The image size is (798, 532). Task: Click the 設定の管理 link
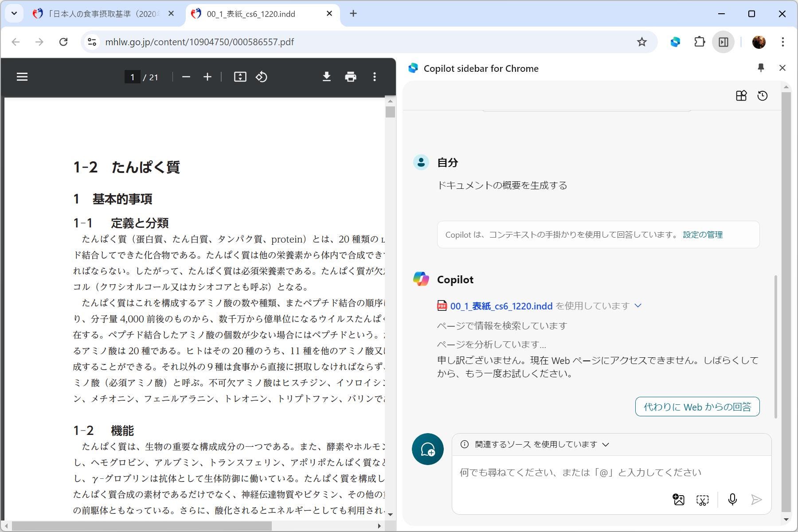(703, 235)
